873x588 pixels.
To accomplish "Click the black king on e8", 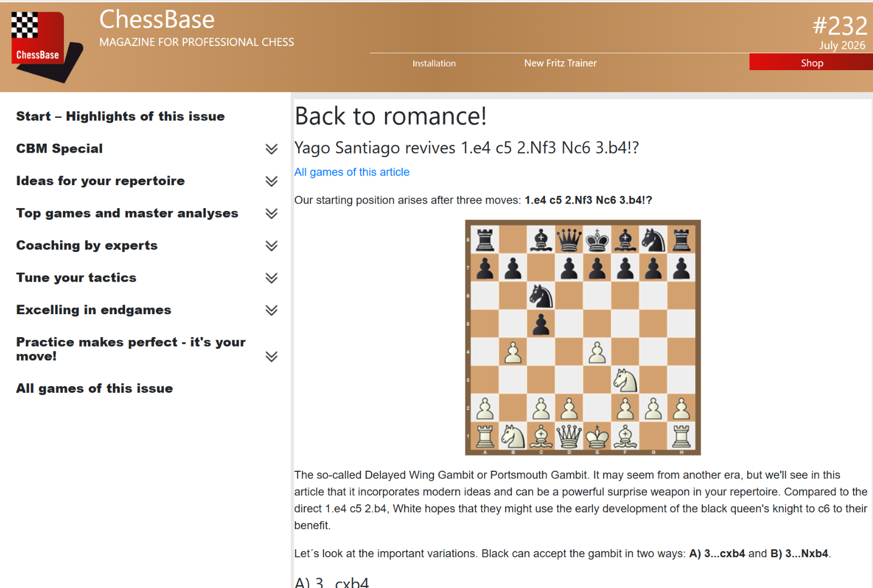I will [597, 240].
